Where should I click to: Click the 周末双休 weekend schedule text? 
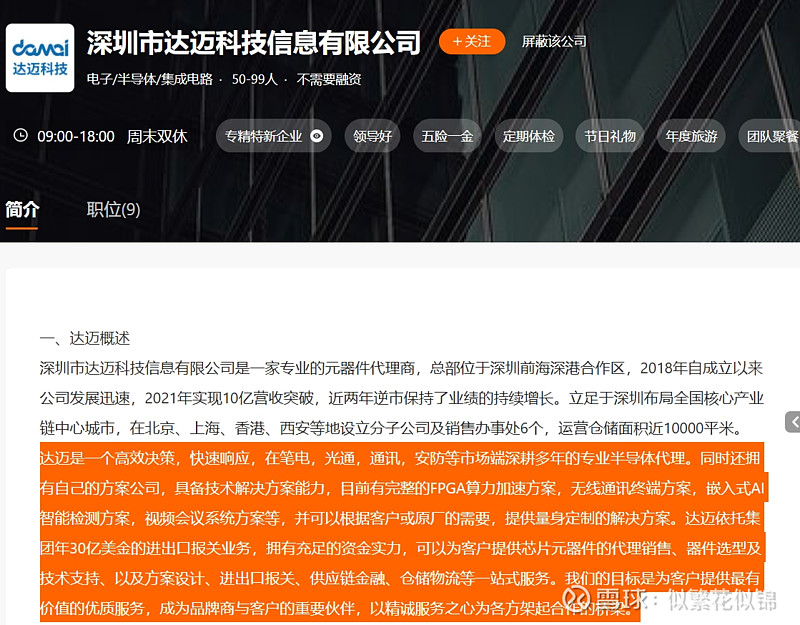tap(157, 136)
